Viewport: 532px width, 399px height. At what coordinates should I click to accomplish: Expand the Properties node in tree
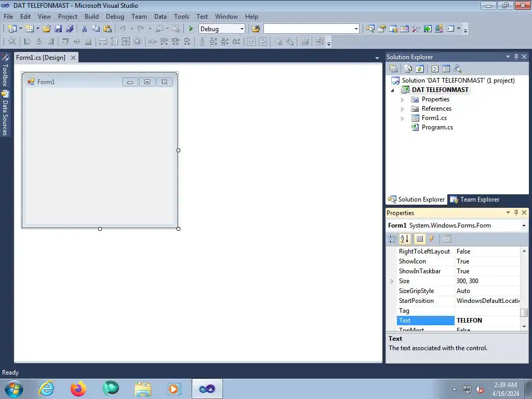tap(403, 100)
